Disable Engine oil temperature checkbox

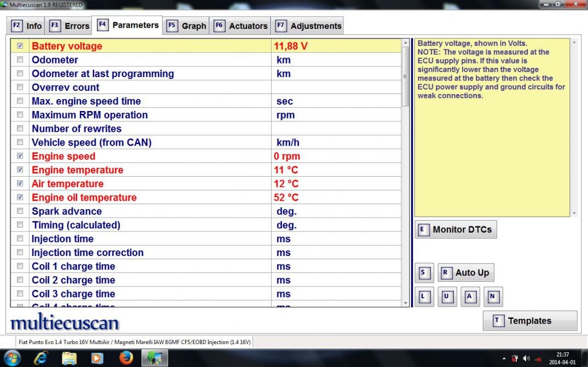[20, 197]
